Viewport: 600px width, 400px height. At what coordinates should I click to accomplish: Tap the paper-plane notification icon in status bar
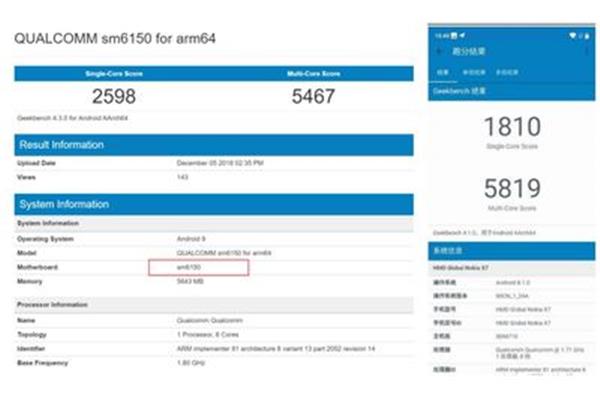[462, 36]
